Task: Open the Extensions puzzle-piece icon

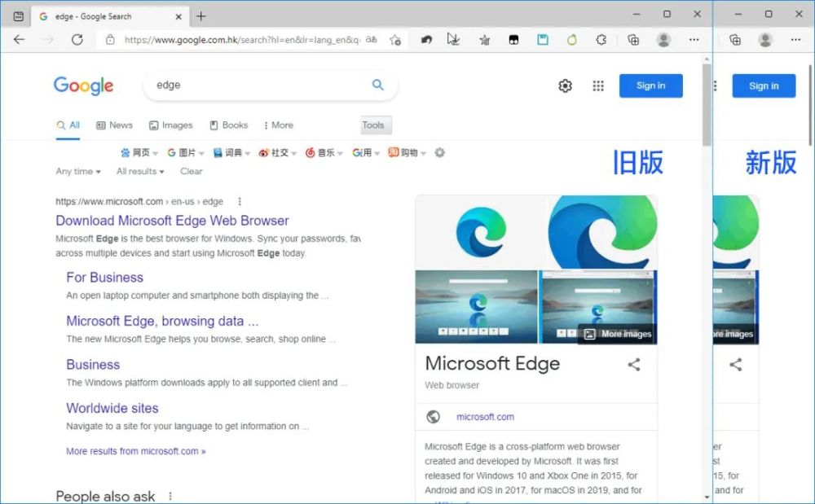Action: 601,39
